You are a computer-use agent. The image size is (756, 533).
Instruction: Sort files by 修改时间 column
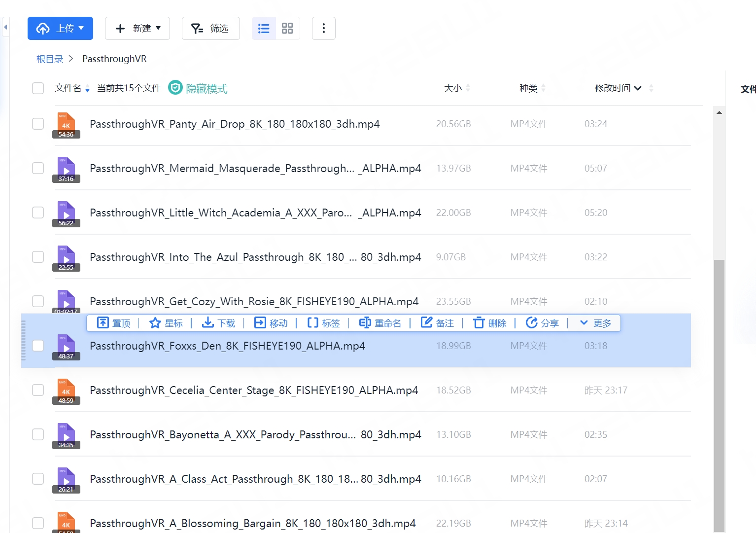click(x=613, y=88)
